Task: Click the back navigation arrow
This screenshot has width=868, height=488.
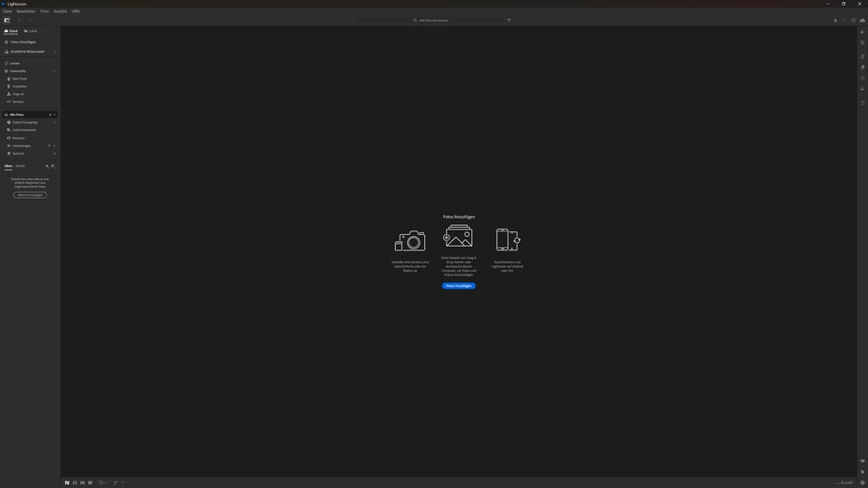Action: click(x=19, y=21)
